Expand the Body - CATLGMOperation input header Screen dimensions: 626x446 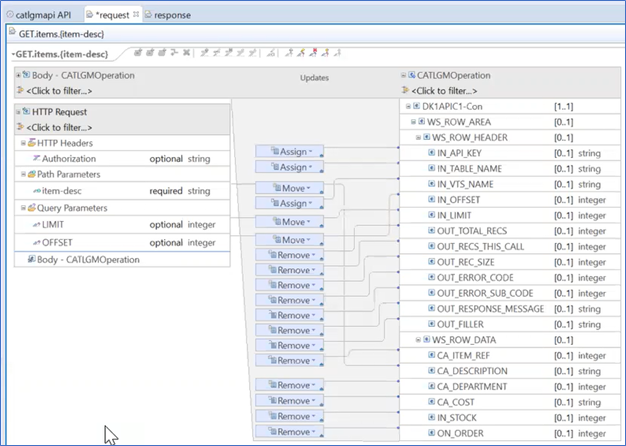click(x=18, y=75)
